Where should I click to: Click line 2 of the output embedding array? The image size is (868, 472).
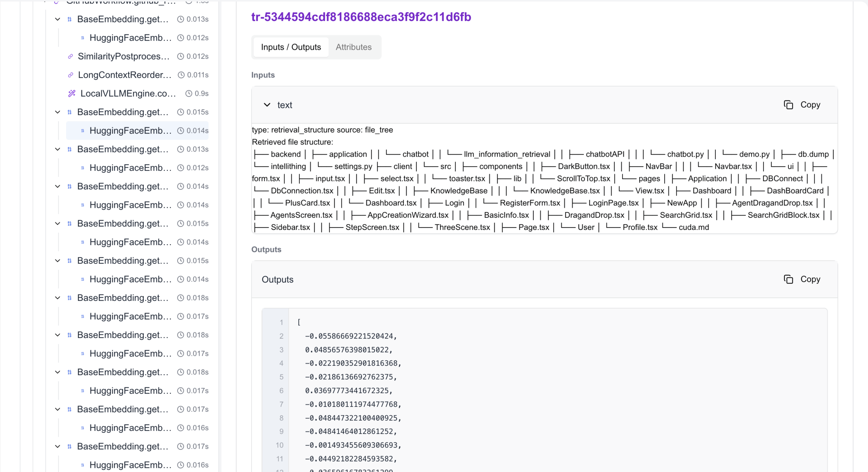tap(351, 336)
